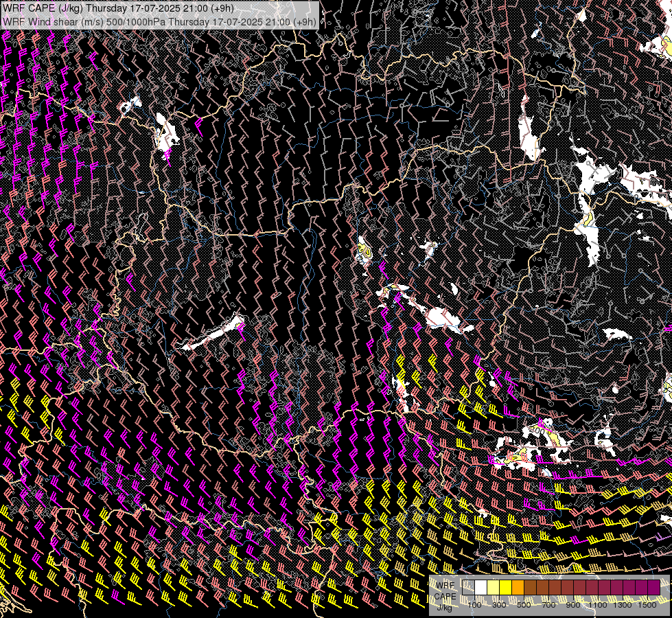
Task: Click the J/kg unit label in legend
Action: coord(444,608)
